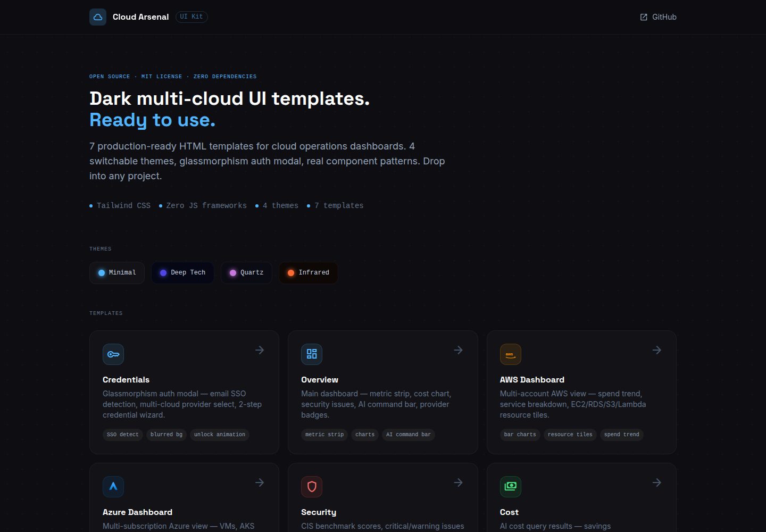Screen dimensions: 766x532
Task: Choose the Quartz theme
Action: point(246,273)
